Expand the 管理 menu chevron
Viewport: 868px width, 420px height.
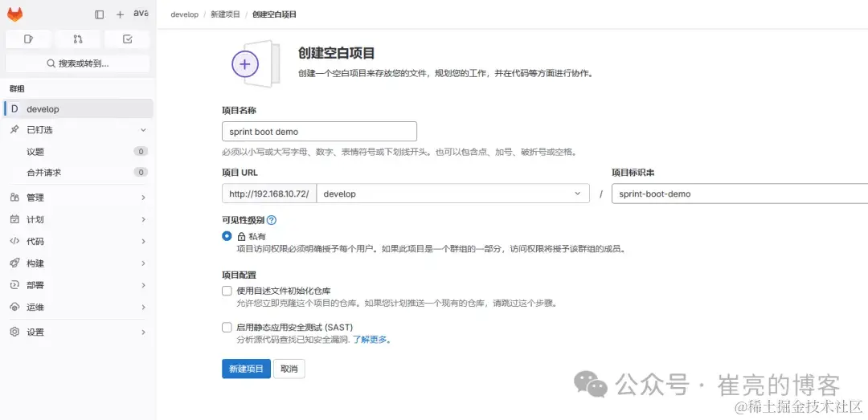pos(143,198)
